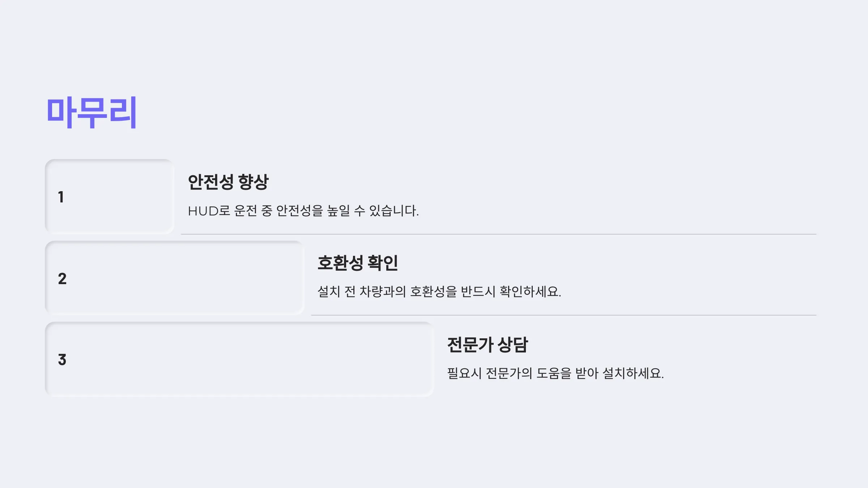Click the 호환성 확인 heading
Screen dimensions: 868x488
click(x=358, y=263)
